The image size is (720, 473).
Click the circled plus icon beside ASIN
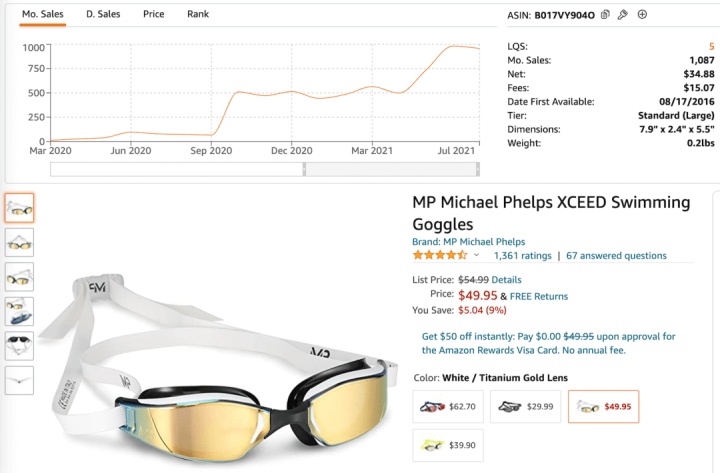click(642, 15)
